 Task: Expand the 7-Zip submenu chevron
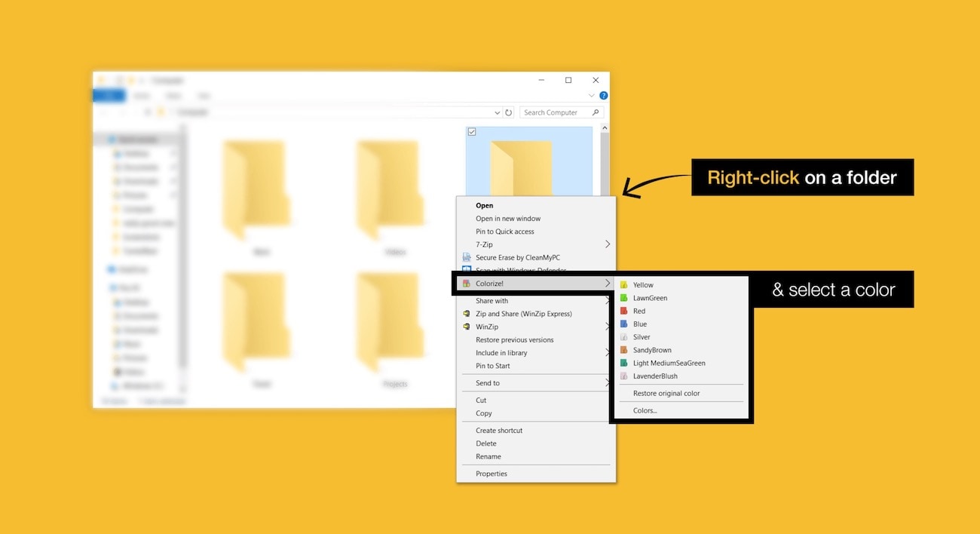coord(608,244)
